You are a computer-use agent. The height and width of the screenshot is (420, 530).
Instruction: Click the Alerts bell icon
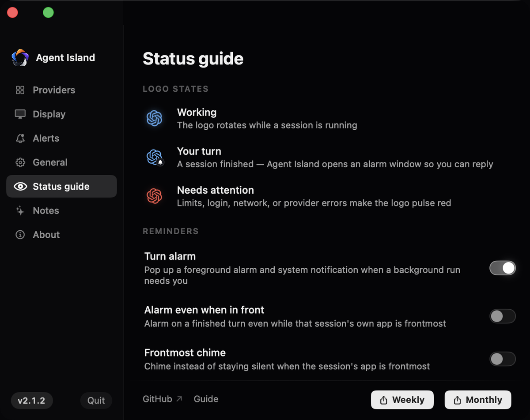[20, 139]
